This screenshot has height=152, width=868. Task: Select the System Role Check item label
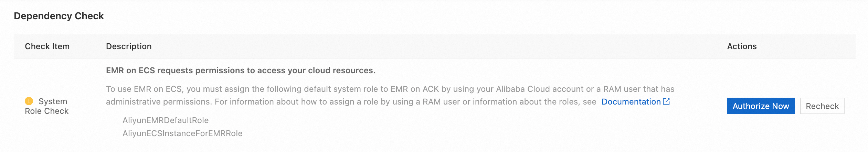coord(47,106)
